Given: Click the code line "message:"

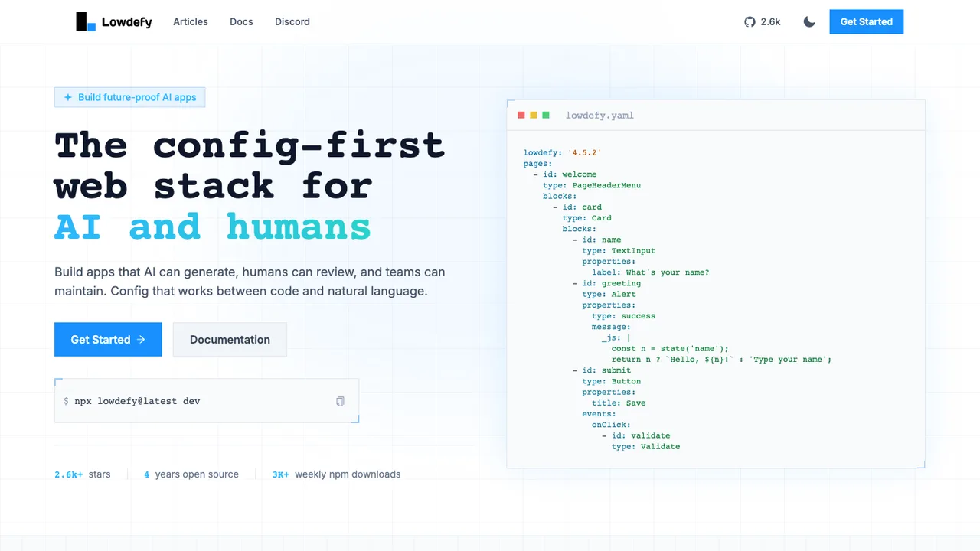Looking at the screenshot, I should pyautogui.click(x=611, y=327).
